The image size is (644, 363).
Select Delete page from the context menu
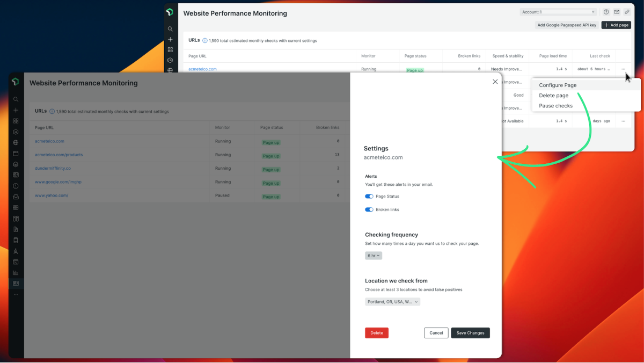[553, 96]
